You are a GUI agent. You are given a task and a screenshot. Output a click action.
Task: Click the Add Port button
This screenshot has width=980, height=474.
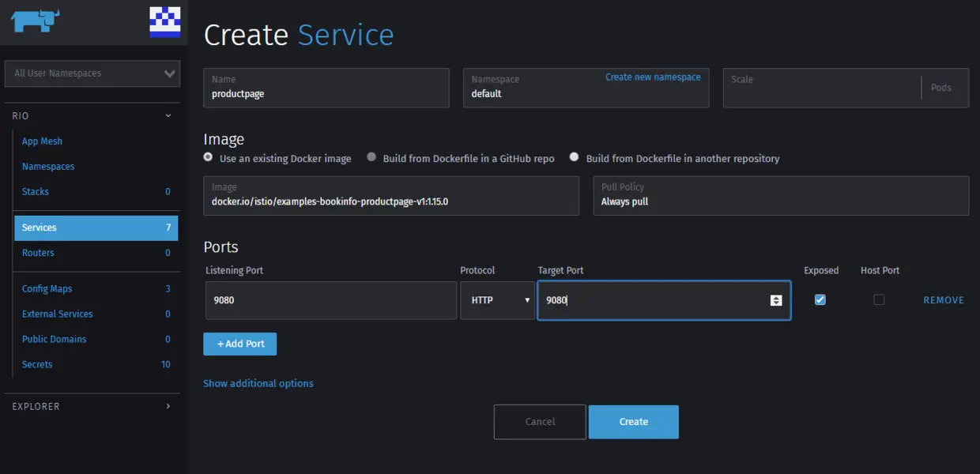point(239,344)
